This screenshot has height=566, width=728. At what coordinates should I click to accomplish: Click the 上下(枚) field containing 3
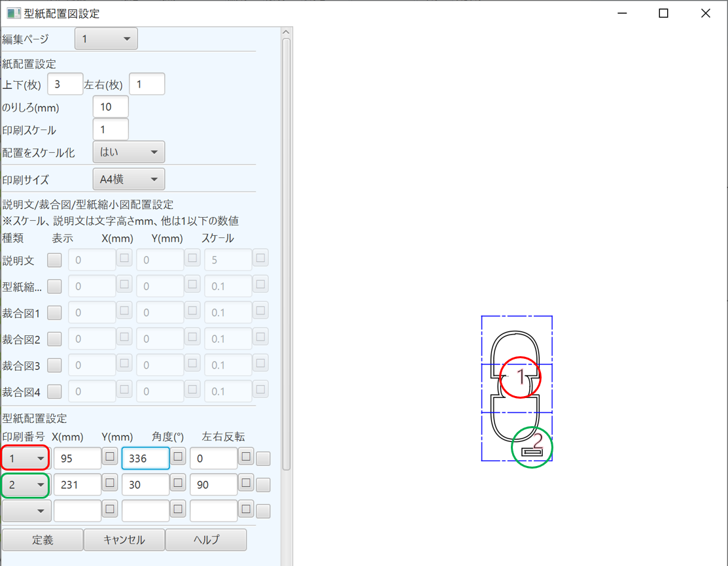coord(65,84)
